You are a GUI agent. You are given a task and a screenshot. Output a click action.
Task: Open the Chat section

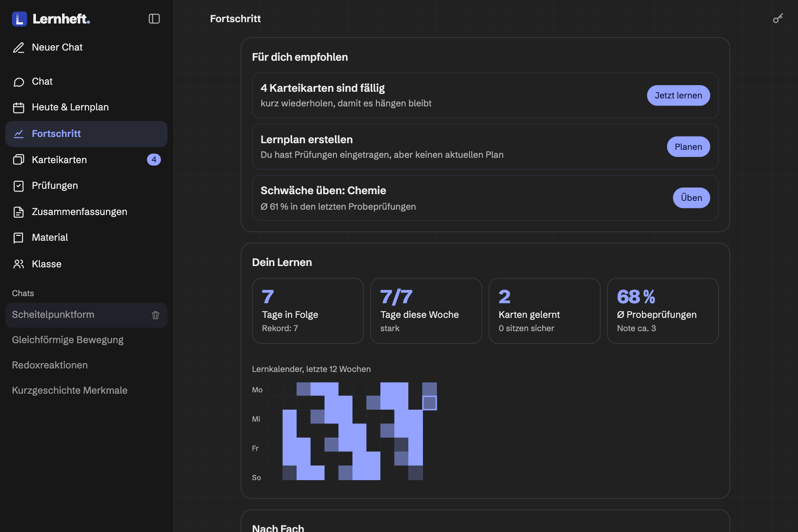click(86, 82)
